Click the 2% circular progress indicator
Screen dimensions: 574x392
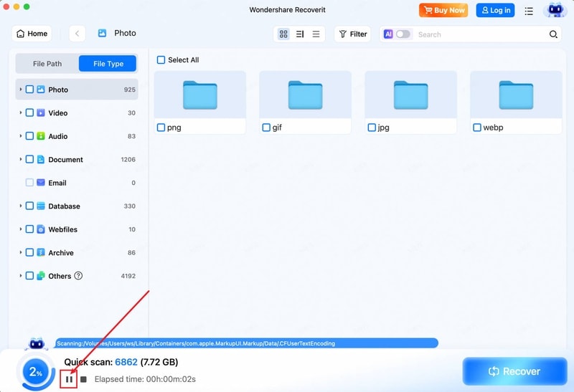pos(35,371)
